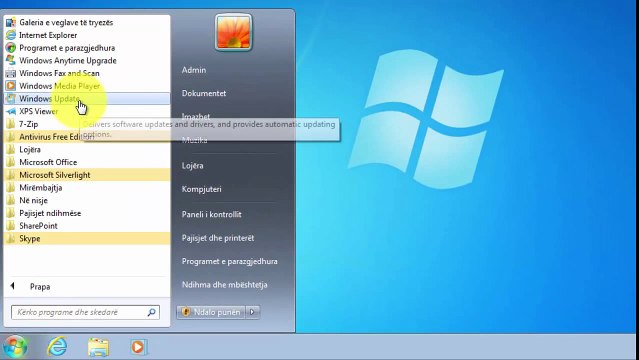Open Pajisjet dhe printerët
Screen dimensions: 639x360
click(218, 238)
